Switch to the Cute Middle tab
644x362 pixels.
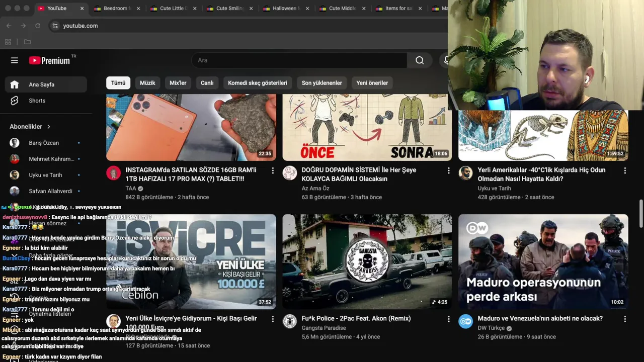tap(343, 9)
